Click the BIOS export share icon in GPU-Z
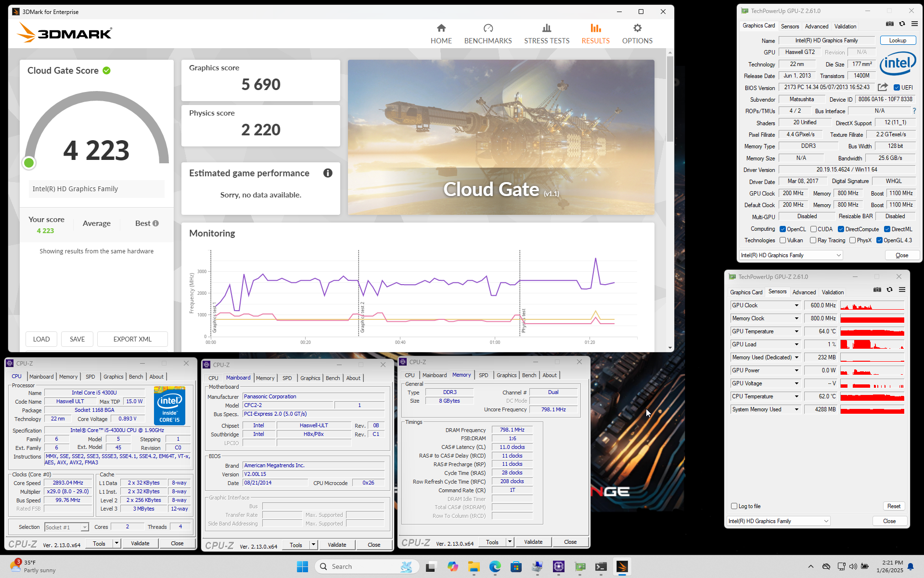Screen dimensions: 924x578 pos(883,87)
